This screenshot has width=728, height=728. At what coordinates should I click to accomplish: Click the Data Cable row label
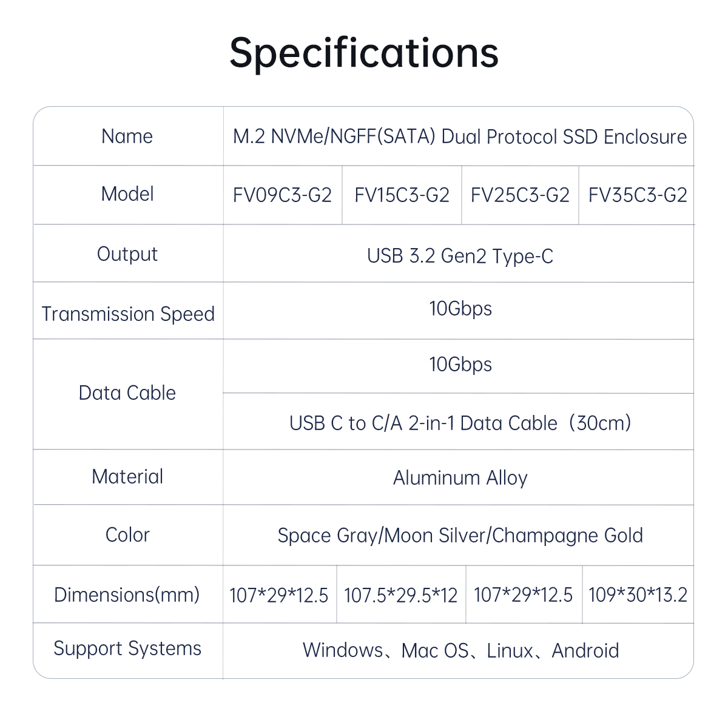coord(127,393)
